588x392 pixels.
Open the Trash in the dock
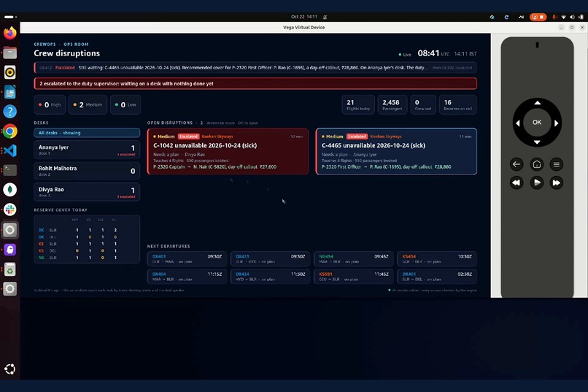(9, 269)
